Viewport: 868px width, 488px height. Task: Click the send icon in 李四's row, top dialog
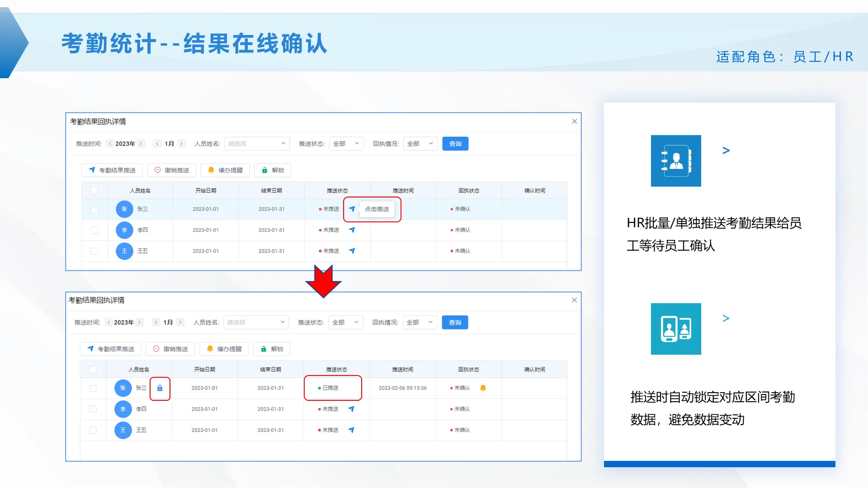point(352,230)
